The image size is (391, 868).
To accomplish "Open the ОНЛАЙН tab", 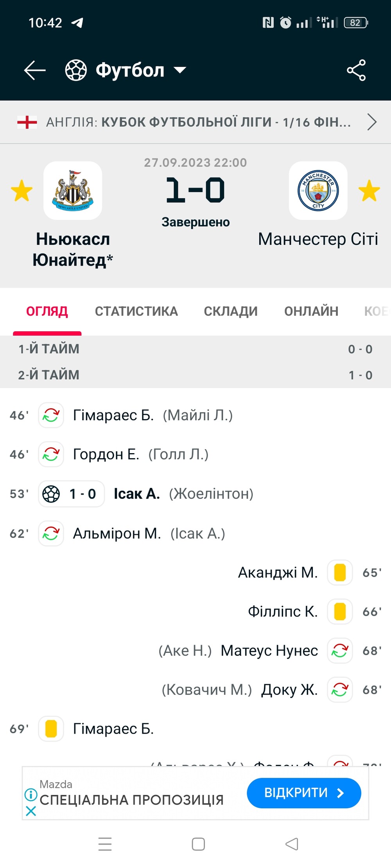I will tap(311, 311).
